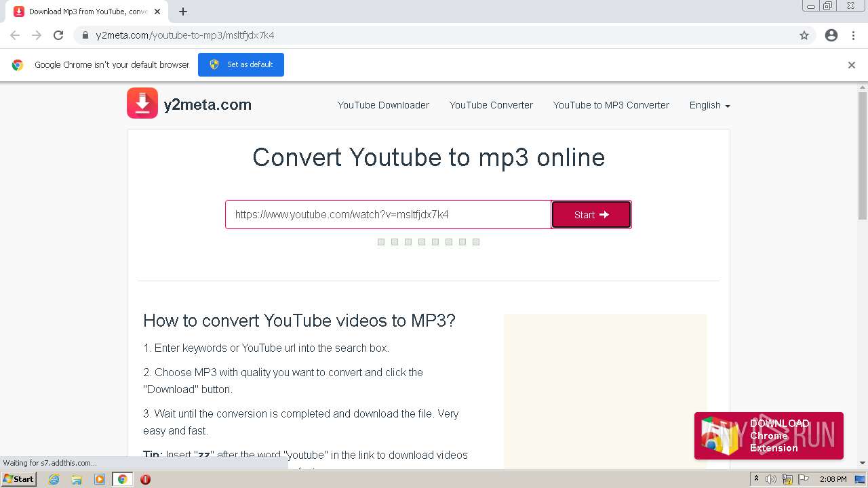The height and width of the screenshot is (488, 868).
Task: Click the step 1 Enter keywords instruction text
Action: click(x=266, y=348)
